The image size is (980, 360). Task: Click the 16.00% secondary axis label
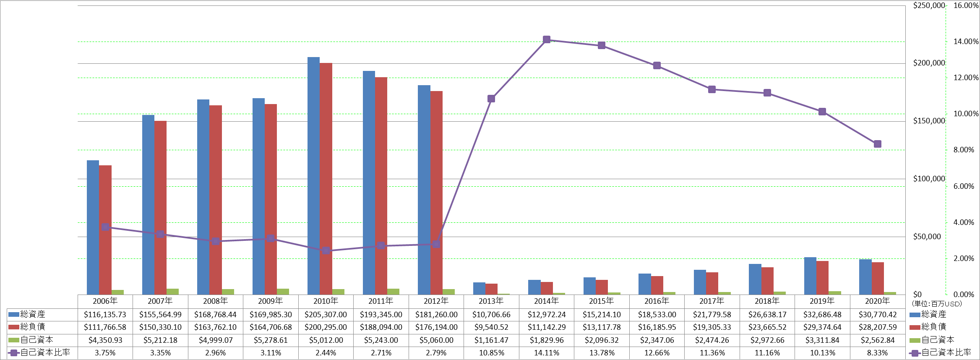(x=966, y=5)
